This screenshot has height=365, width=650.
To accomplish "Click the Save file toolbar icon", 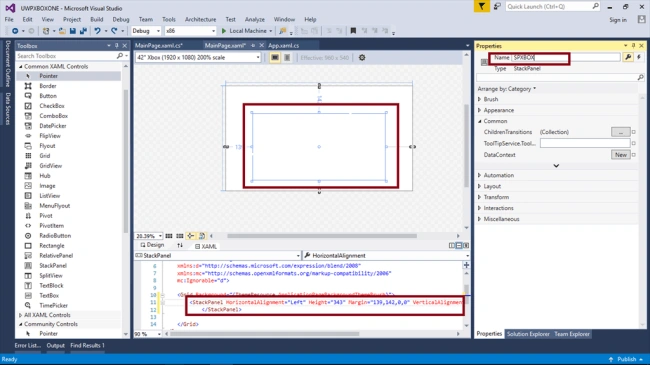I will click(73, 31).
